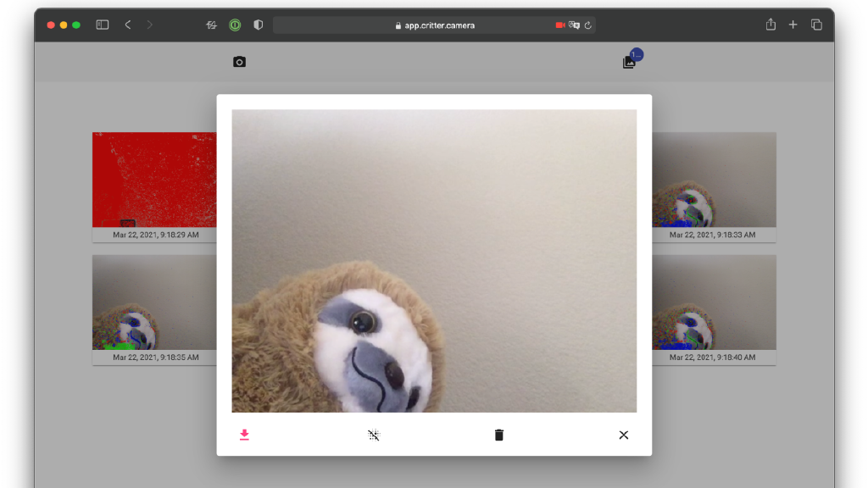Open the Safari share menu
The image size is (868, 488).
[x=771, y=25]
